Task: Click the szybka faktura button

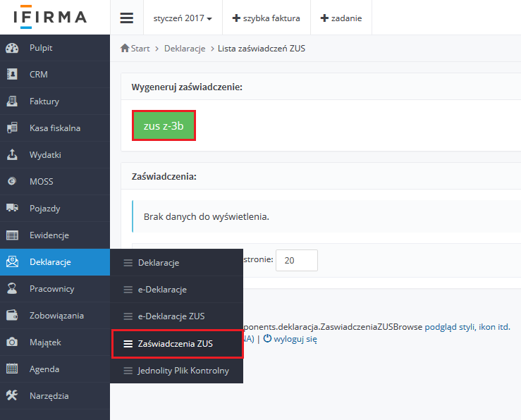Action: tap(266, 18)
